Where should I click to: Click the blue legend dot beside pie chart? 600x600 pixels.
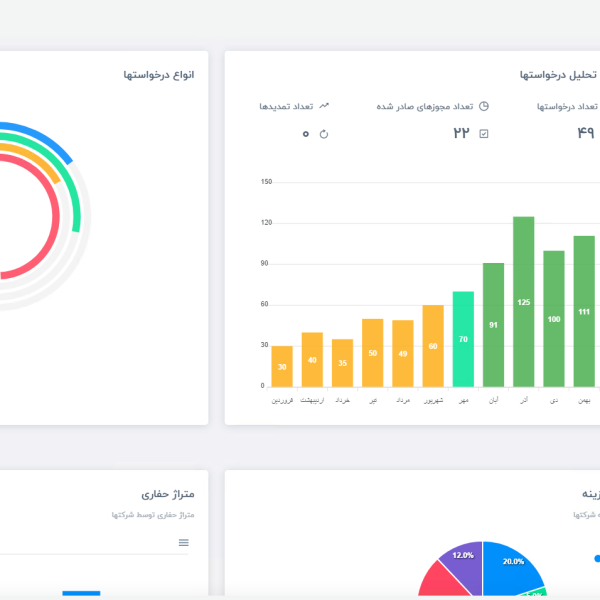click(x=597, y=558)
